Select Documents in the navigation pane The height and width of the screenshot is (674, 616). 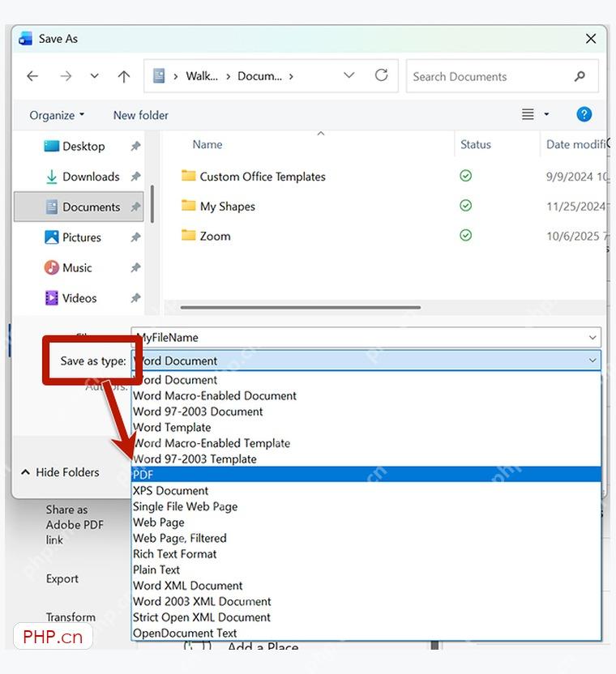(x=79, y=207)
